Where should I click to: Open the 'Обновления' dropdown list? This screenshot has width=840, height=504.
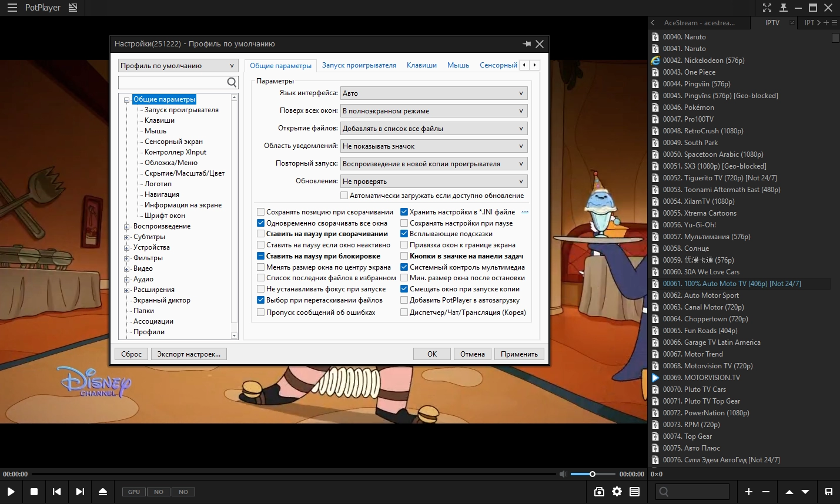coord(434,182)
